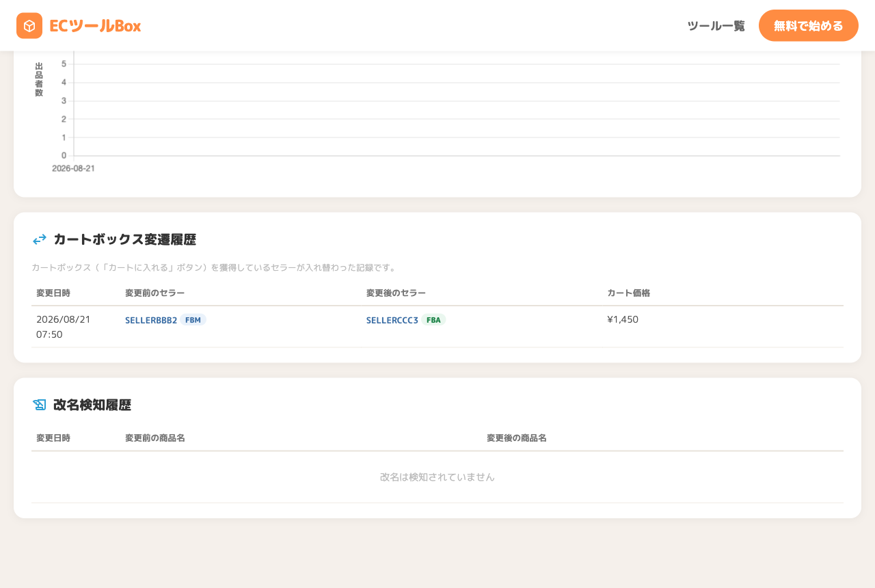Click the 変更前のセラー column header
The width and height of the screenshot is (875, 588).
point(155,293)
